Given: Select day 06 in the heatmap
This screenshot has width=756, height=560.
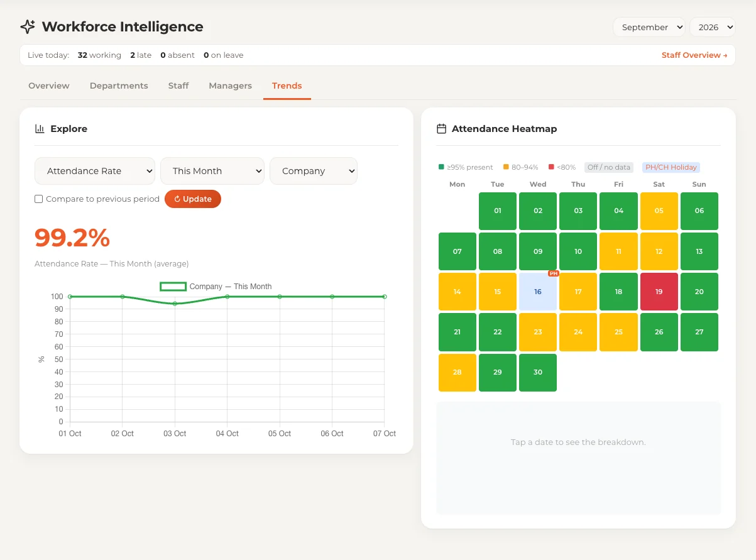Looking at the screenshot, I should 699,211.
